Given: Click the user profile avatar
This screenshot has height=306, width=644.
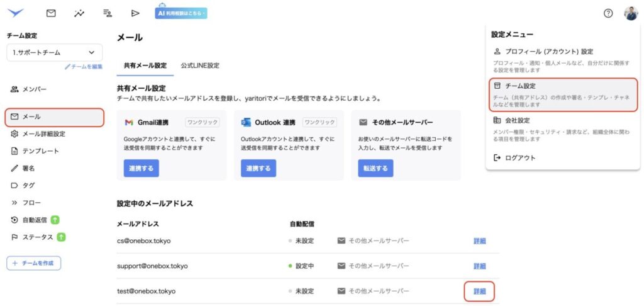Looking at the screenshot, I should (630, 13).
